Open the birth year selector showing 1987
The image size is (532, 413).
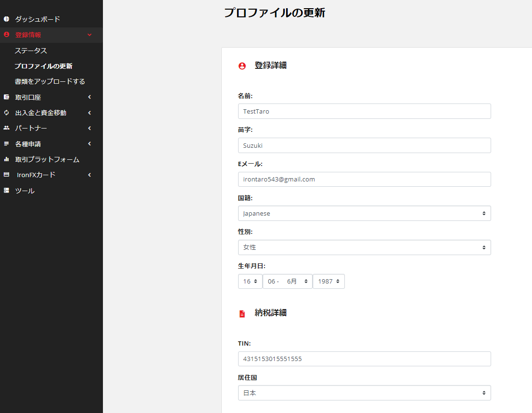tap(329, 281)
